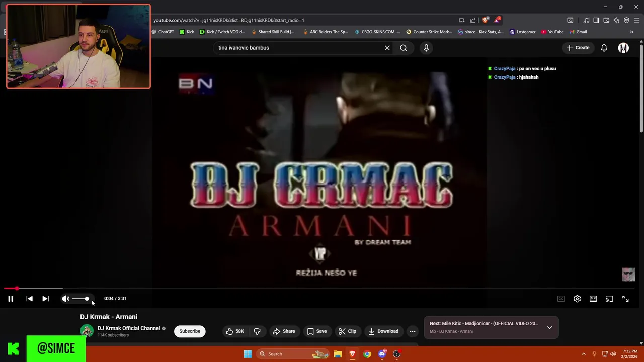Open Kick / Twitch VOD bookmark
The width and height of the screenshot is (644, 362).
click(x=222, y=32)
